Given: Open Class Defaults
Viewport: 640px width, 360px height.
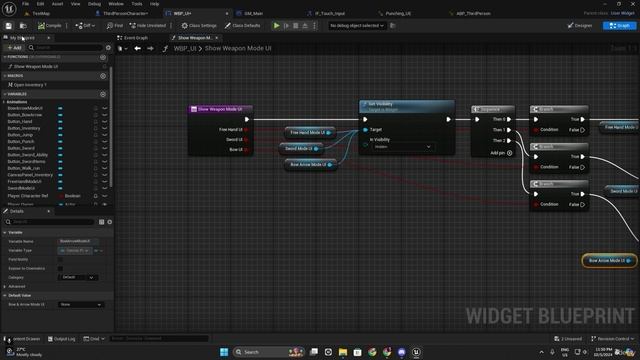Looking at the screenshot, I should click(x=242, y=26).
